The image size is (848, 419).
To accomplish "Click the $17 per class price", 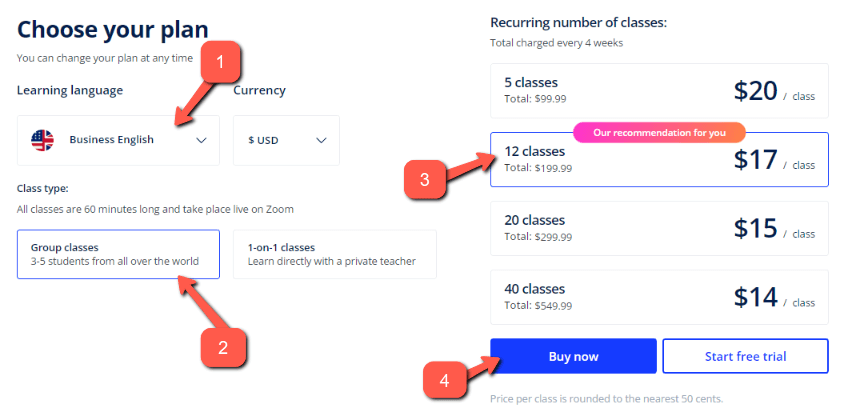I will (756, 160).
